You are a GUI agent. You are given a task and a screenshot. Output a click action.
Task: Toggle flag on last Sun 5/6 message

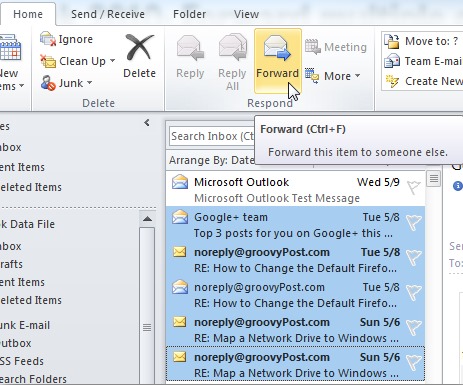point(413,362)
